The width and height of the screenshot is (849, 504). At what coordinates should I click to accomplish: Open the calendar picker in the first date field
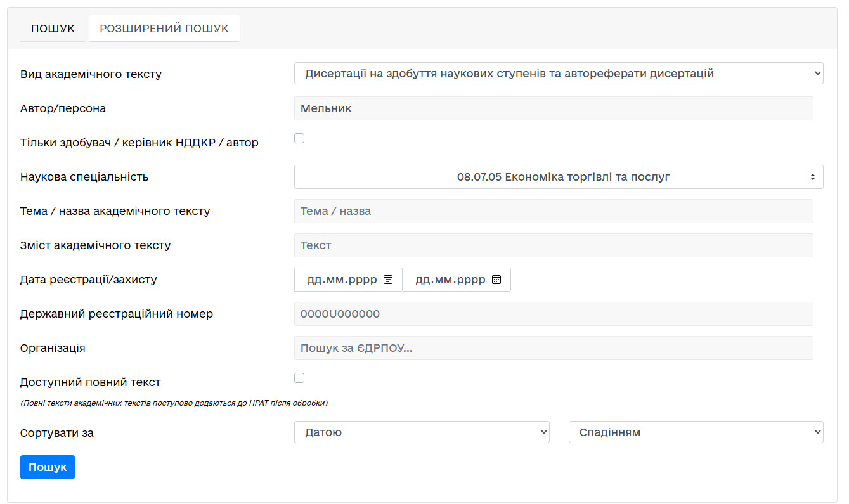[x=388, y=280]
